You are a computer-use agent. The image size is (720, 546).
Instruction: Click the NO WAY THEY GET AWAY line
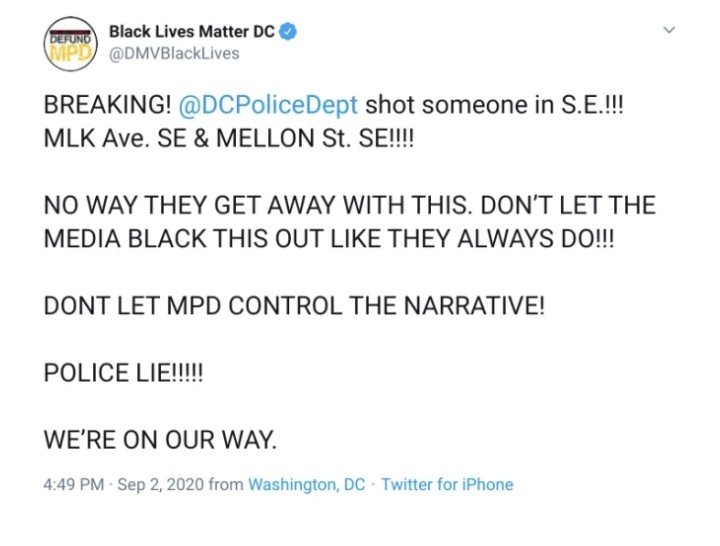tap(350, 205)
